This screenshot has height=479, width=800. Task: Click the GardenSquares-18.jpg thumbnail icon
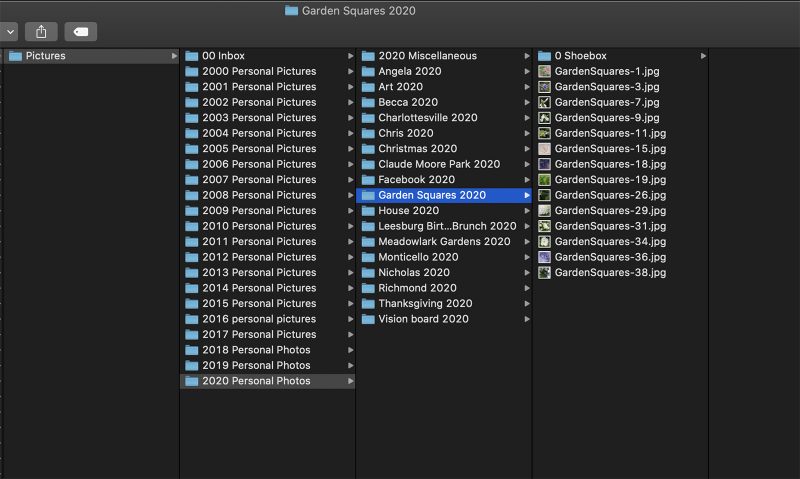click(544, 164)
